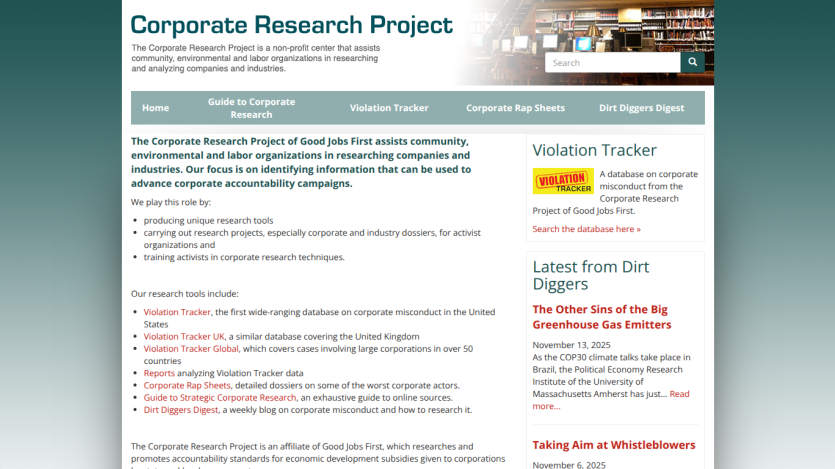Viewport: 835px width, 469px height.
Task: Follow the red Violation Tracker link in the list
Action: 177,312
